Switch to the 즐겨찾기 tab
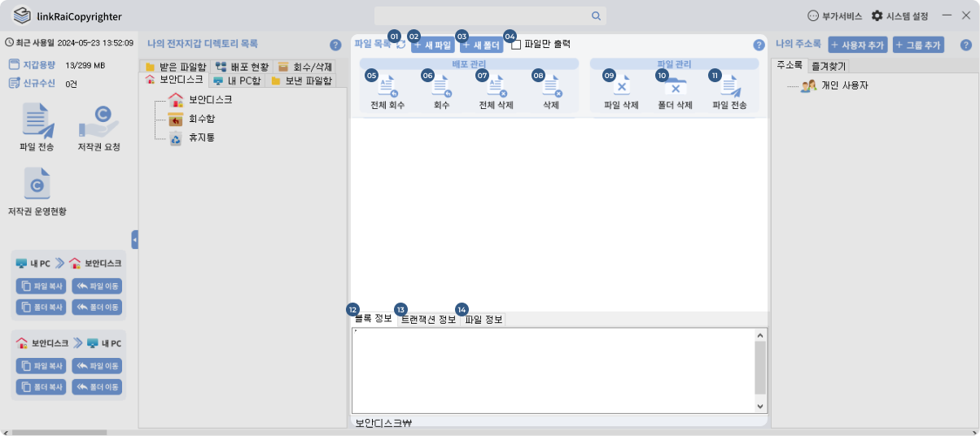 (828, 66)
